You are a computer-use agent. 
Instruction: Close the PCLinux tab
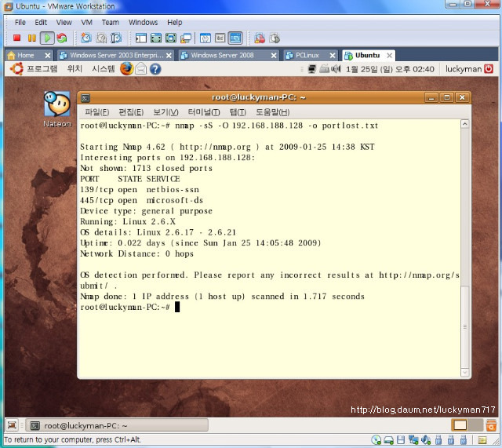tap(333, 56)
